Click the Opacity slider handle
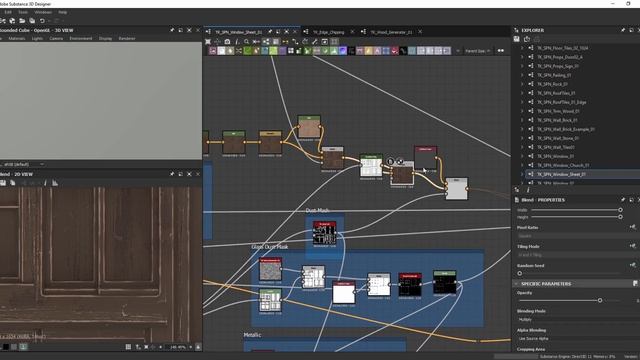This screenshot has width=640, height=360. [600, 300]
